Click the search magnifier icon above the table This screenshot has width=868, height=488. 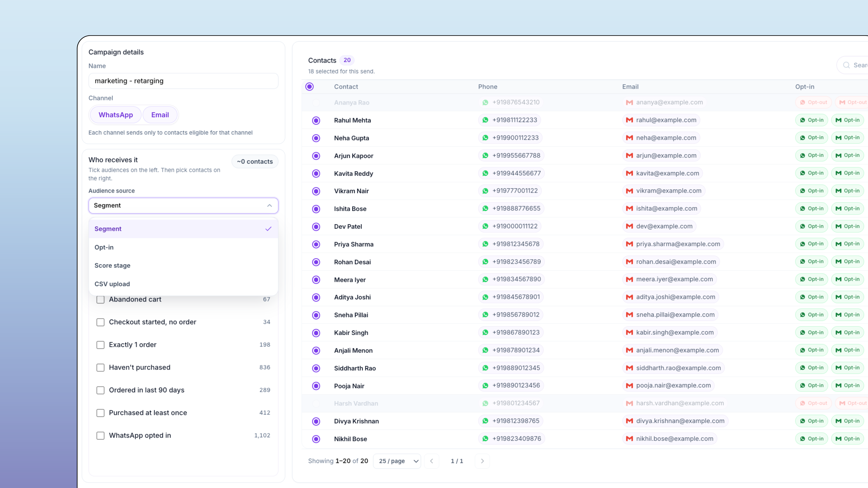(x=846, y=65)
